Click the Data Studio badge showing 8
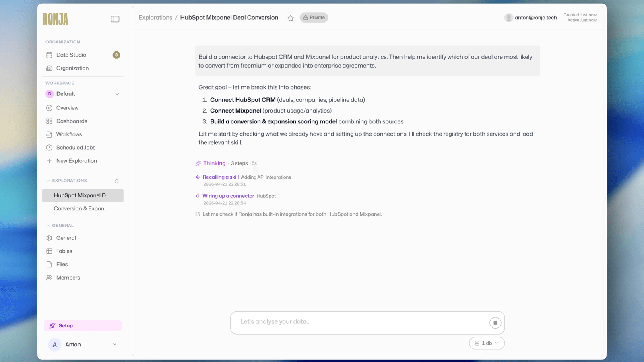 tap(116, 55)
